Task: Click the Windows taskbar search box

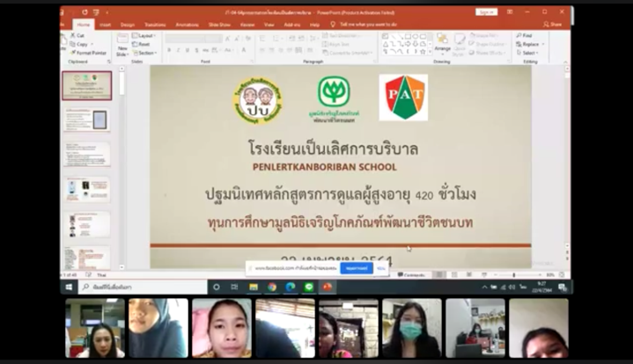Action: coord(143,287)
